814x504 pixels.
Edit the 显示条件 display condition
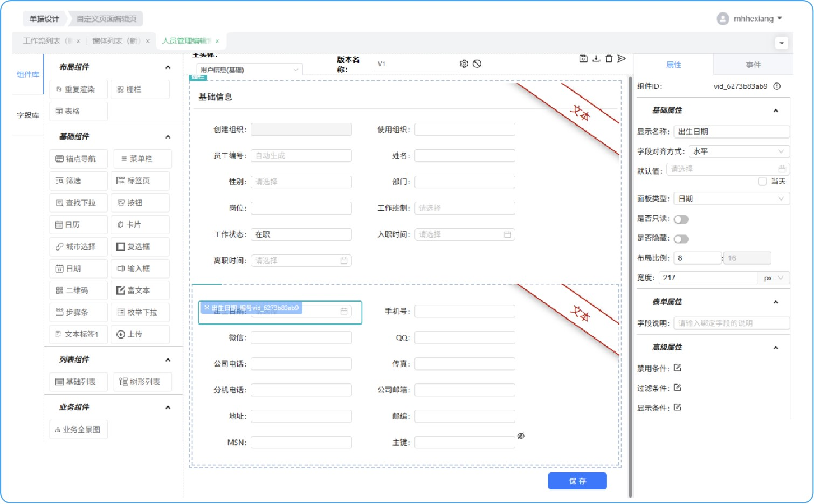tap(678, 408)
